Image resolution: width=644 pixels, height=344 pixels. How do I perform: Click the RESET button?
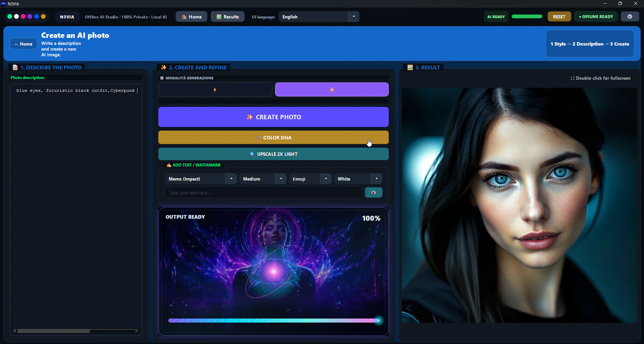pos(559,17)
